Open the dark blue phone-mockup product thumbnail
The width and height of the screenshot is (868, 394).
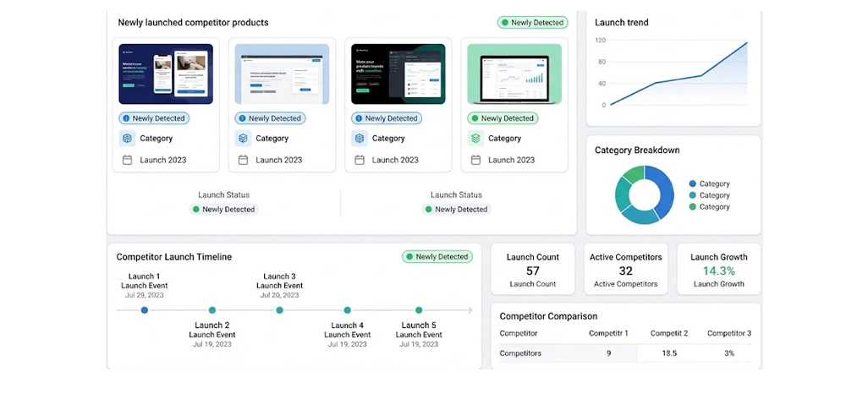point(166,74)
